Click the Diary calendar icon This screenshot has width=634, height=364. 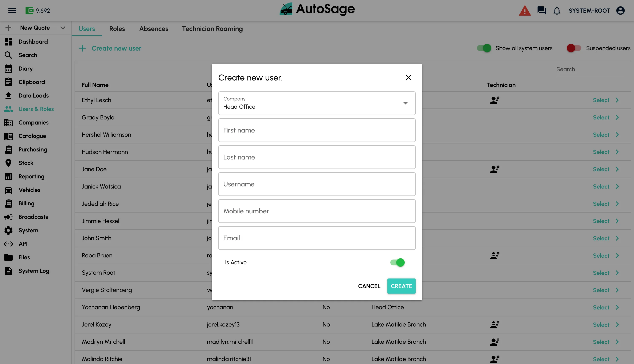(x=8, y=68)
